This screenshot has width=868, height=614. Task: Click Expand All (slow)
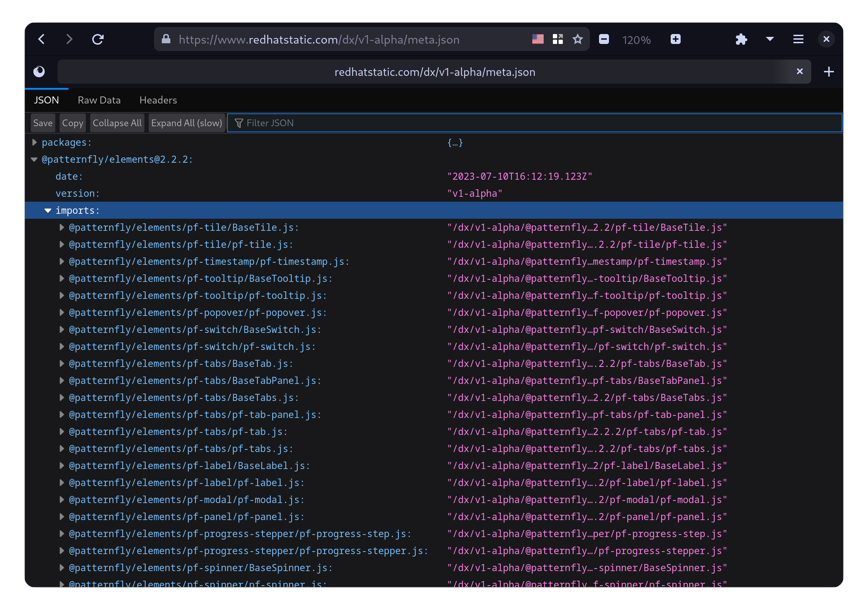(x=187, y=123)
